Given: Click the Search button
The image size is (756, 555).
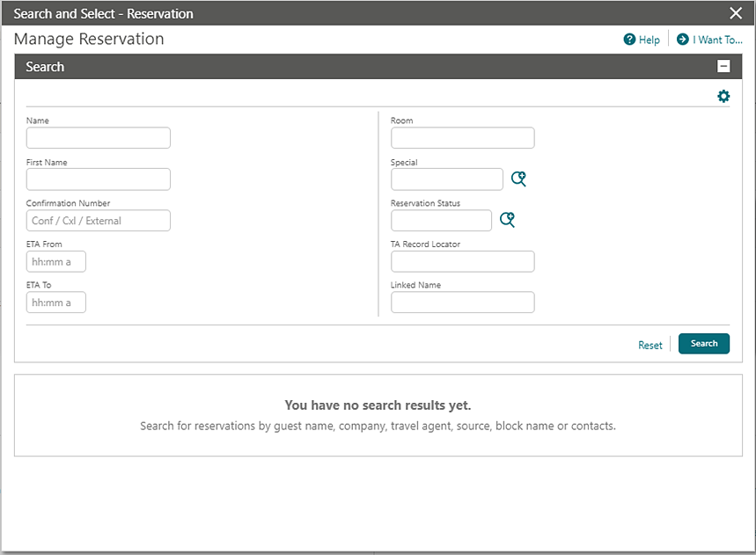Looking at the screenshot, I should point(703,343).
